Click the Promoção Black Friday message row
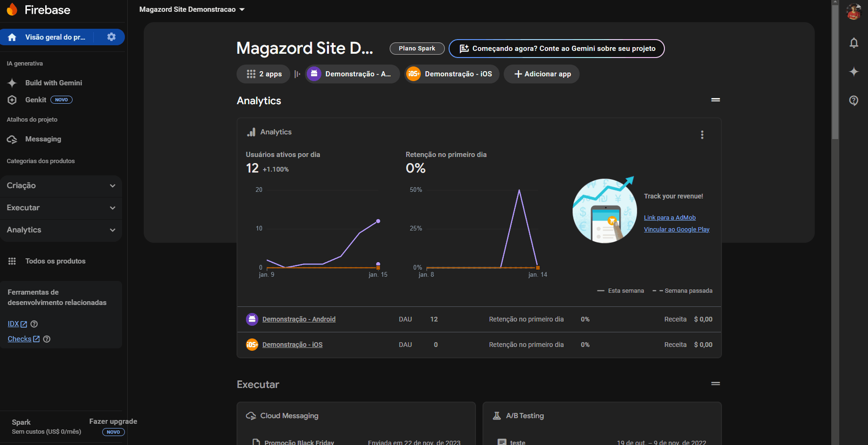The width and height of the screenshot is (868, 445). coord(356,442)
